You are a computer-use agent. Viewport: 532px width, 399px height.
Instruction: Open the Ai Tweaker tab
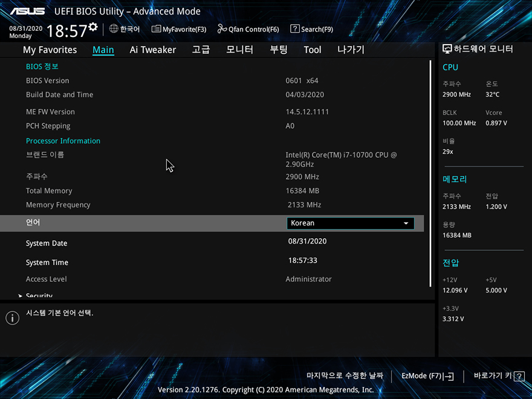point(153,50)
